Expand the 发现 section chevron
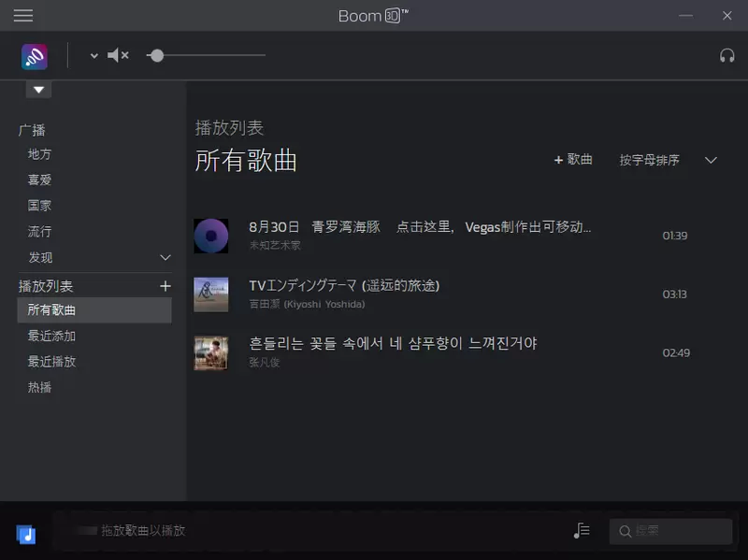Viewport: 748px width, 560px height. point(165,258)
